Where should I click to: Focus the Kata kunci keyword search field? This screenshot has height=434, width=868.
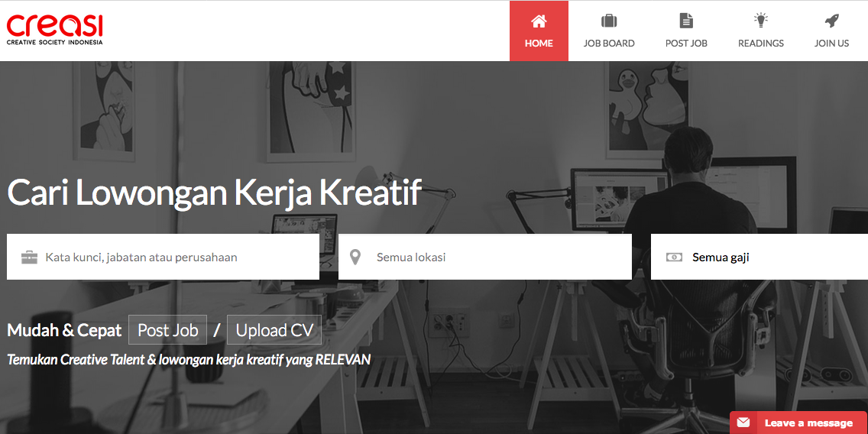pos(163,257)
